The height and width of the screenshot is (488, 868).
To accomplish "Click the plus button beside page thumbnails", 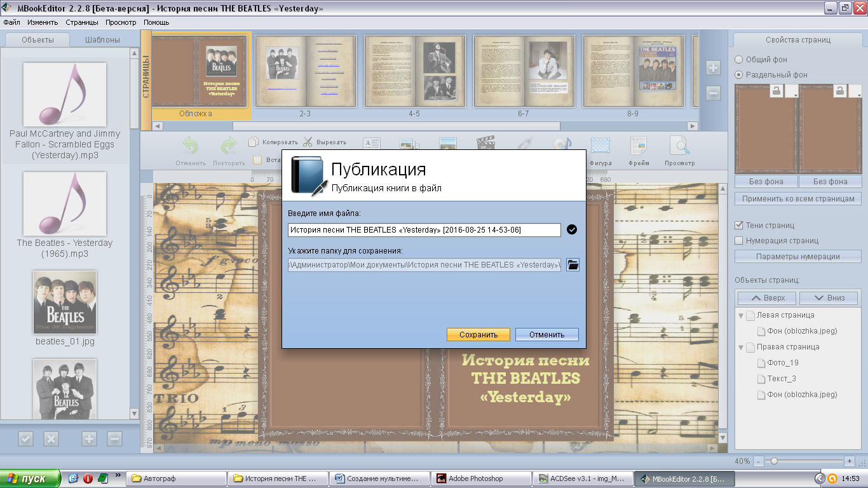I will pyautogui.click(x=713, y=68).
